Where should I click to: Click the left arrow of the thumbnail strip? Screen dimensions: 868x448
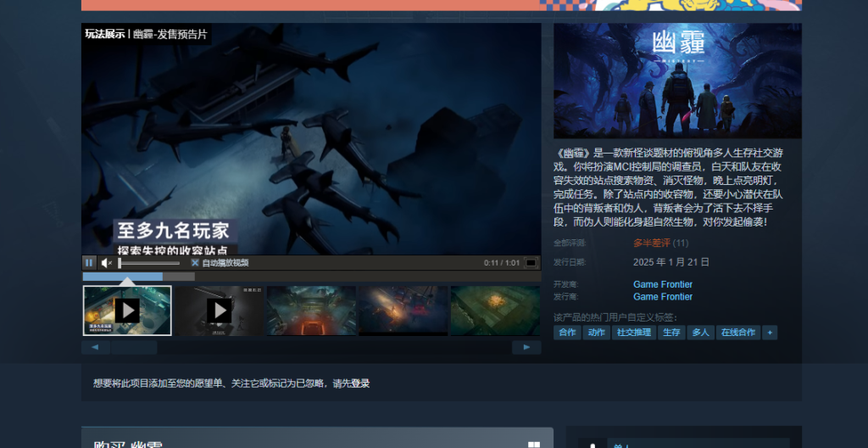click(x=95, y=348)
